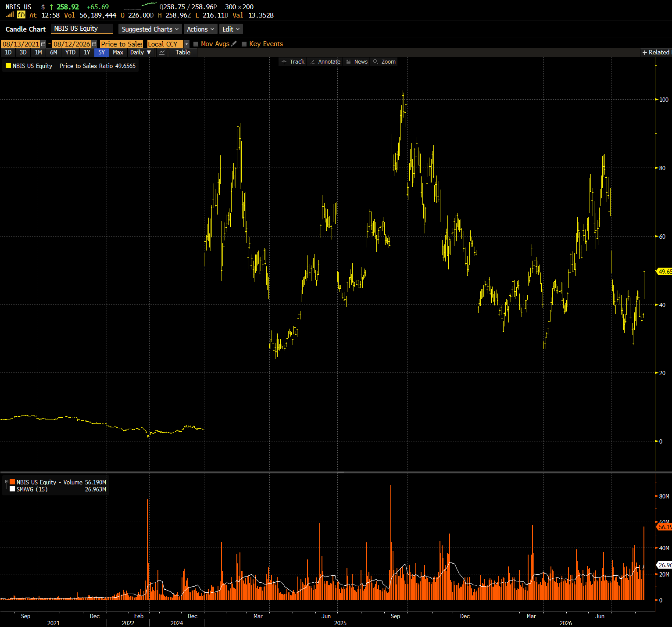Switch to the Table view
This screenshot has height=627, width=672.
(183, 52)
